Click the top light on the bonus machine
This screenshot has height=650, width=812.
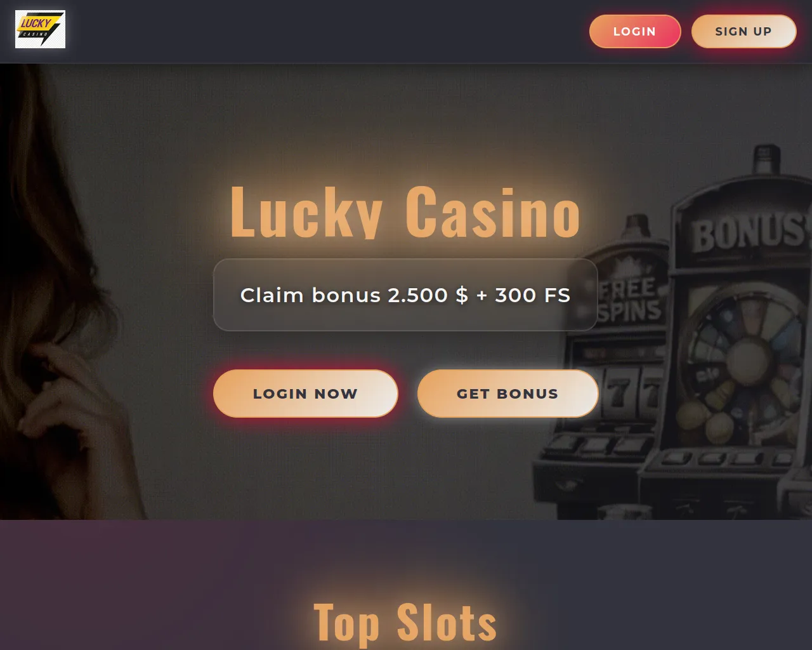[x=766, y=159]
